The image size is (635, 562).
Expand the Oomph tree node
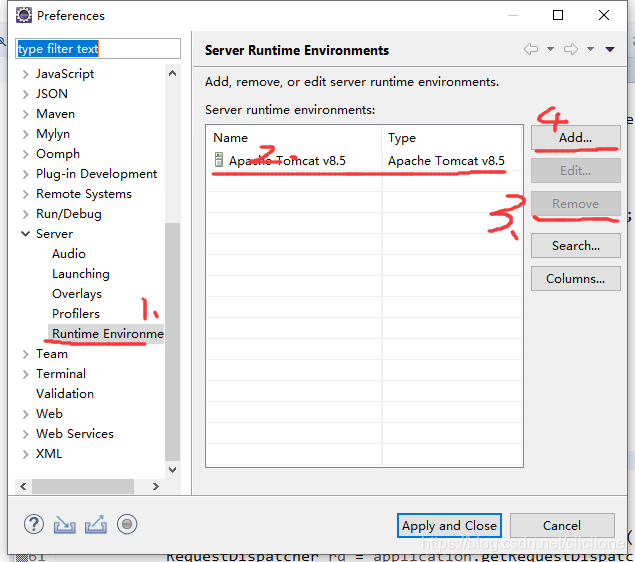pos(26,154)
